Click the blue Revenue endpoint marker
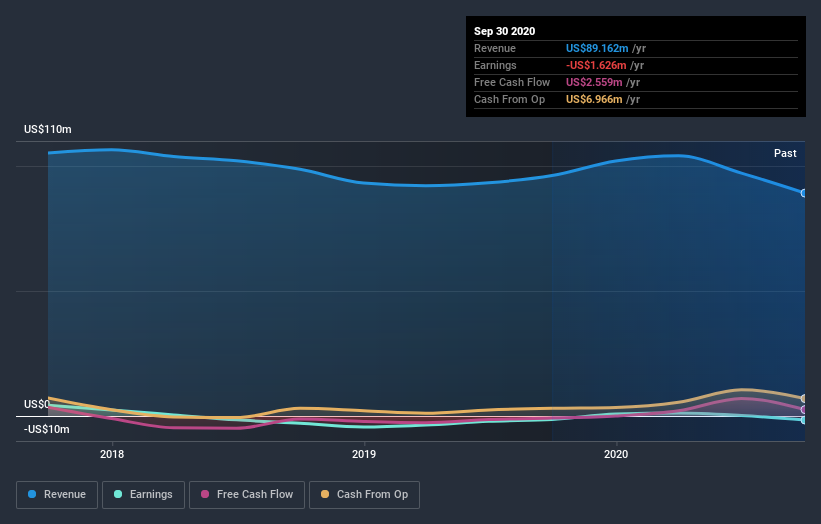This screenshot has width=821, height=524. [804, 193]
